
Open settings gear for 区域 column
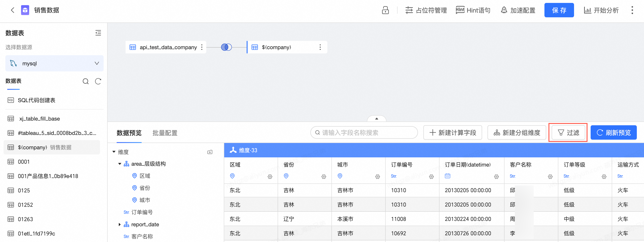coord(270,177)
